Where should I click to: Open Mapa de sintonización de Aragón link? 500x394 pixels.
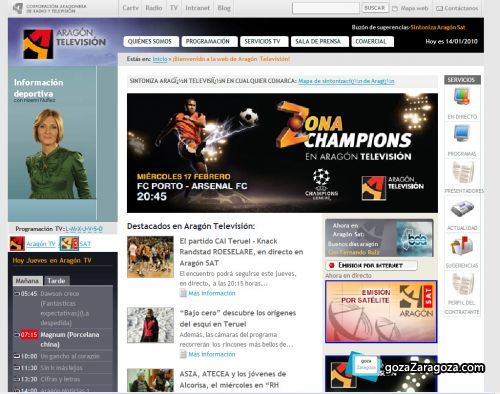346,81
